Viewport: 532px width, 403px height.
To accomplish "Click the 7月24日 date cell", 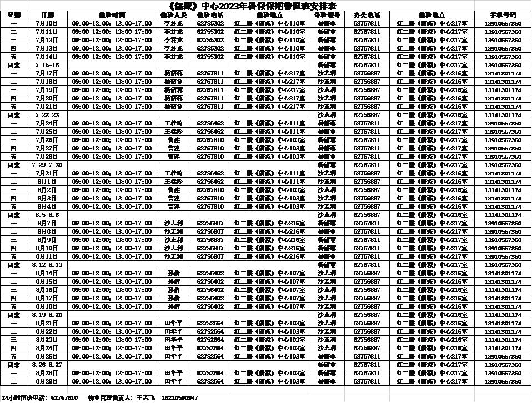I will [47, 123].
